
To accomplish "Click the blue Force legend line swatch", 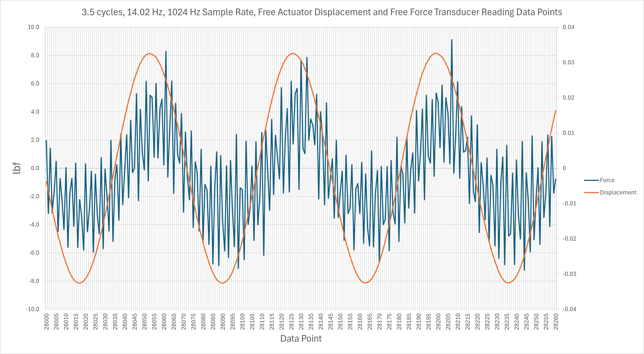I will point(591,180).
